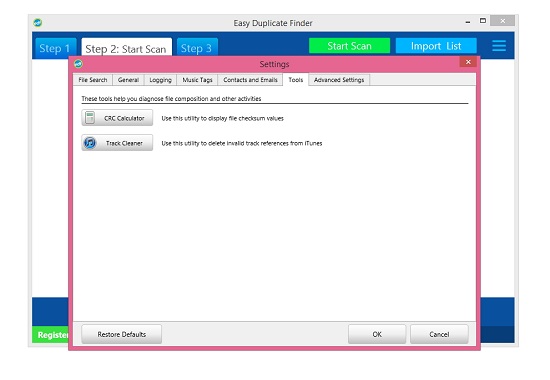Click Restore Defaults button

[x=121, y=334]
